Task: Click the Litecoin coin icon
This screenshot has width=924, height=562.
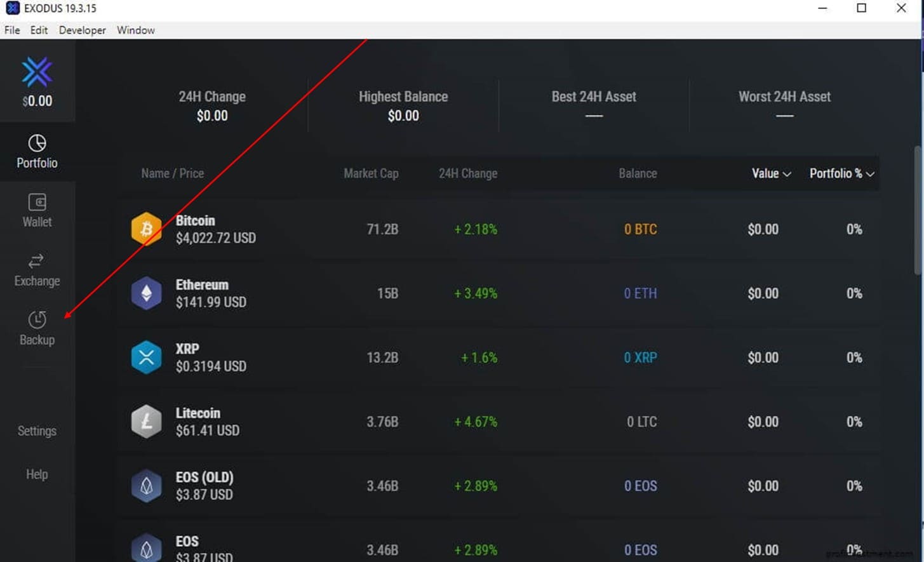Action: coord(146,421)
